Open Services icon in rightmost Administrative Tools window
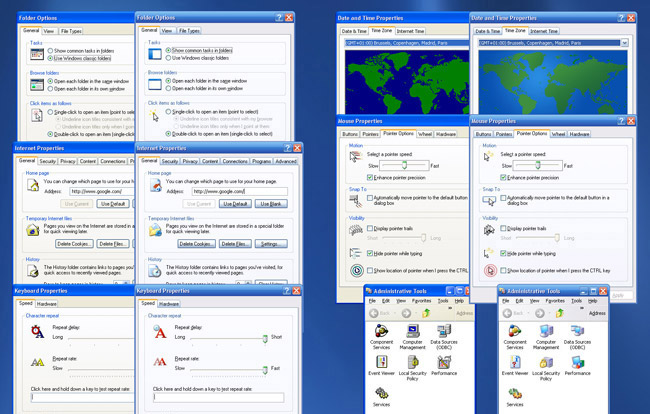This screenshot has height=414, width=650. click(515, 397)
